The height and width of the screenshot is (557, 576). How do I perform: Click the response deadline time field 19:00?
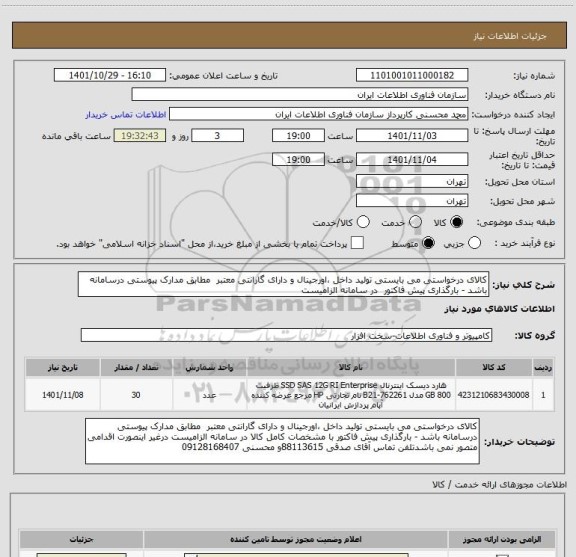[298, 136]
